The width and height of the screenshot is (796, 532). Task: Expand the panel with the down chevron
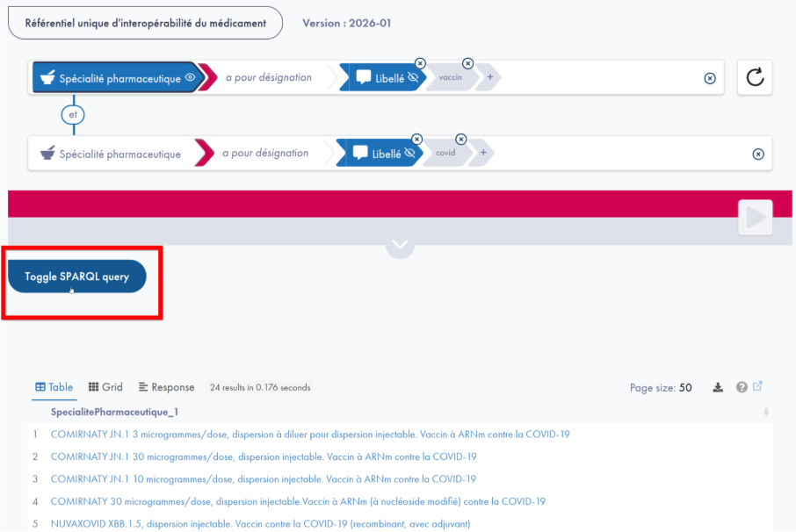click(x=400, y=245)
